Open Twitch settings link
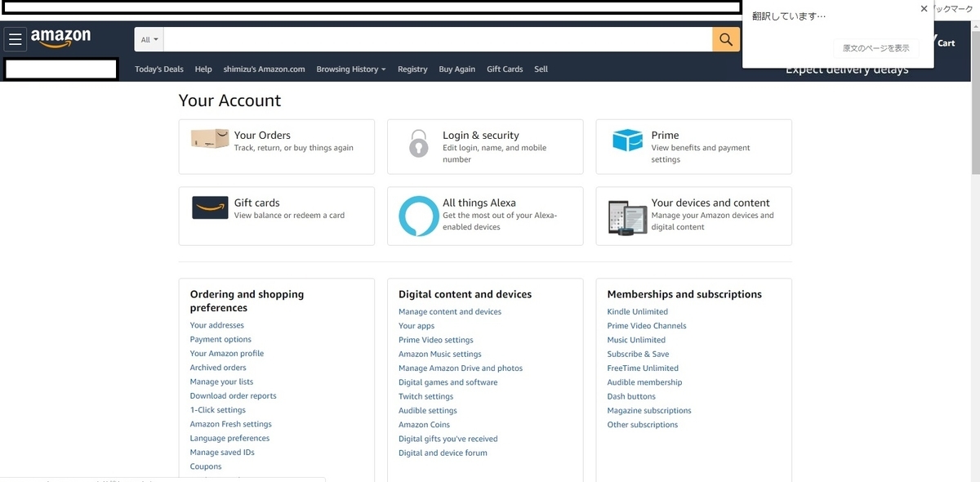The height and width of the screenshot is (482, 980). (x=425, y=396)
